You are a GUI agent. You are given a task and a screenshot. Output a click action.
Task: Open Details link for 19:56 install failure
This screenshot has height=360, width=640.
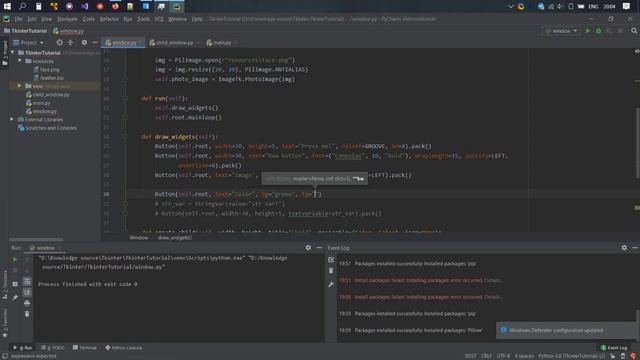coord(493,297)
